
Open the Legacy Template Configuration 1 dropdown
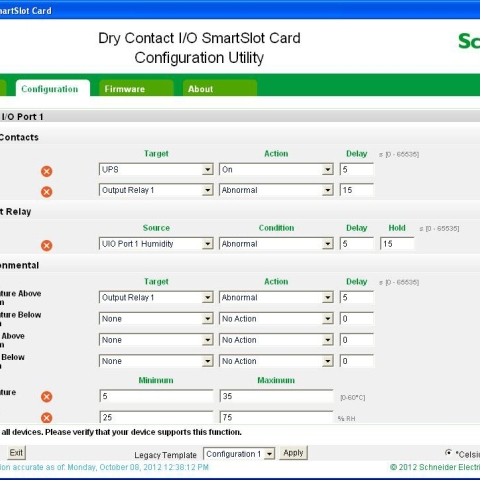click(x=239, y=454)
